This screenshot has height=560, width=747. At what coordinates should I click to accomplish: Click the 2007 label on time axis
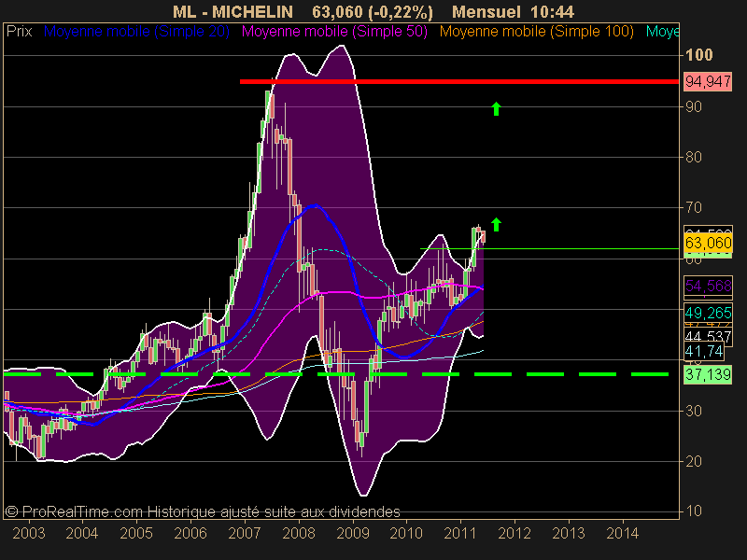point(245,533)
